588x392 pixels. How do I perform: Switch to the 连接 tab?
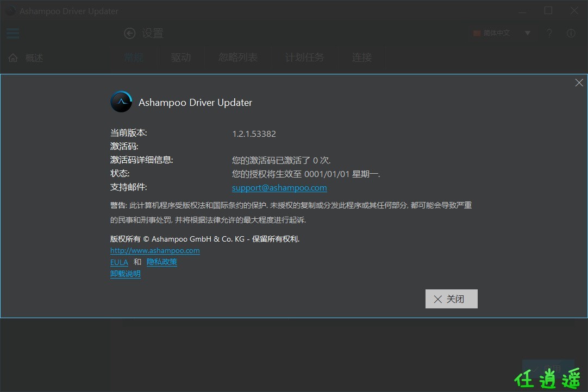point(362,58)
